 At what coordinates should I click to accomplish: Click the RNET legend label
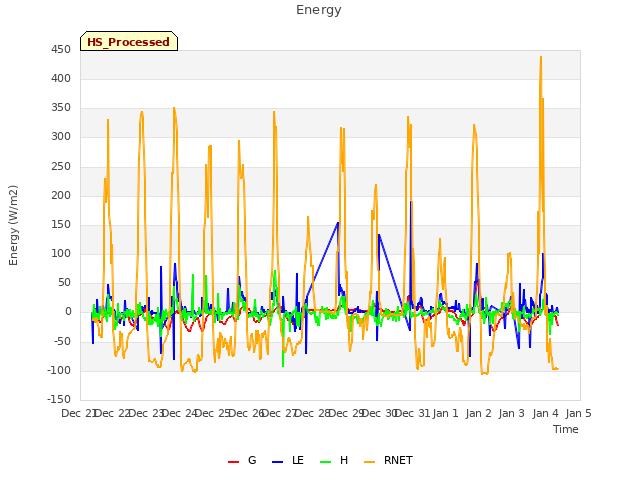click(398, 460)
